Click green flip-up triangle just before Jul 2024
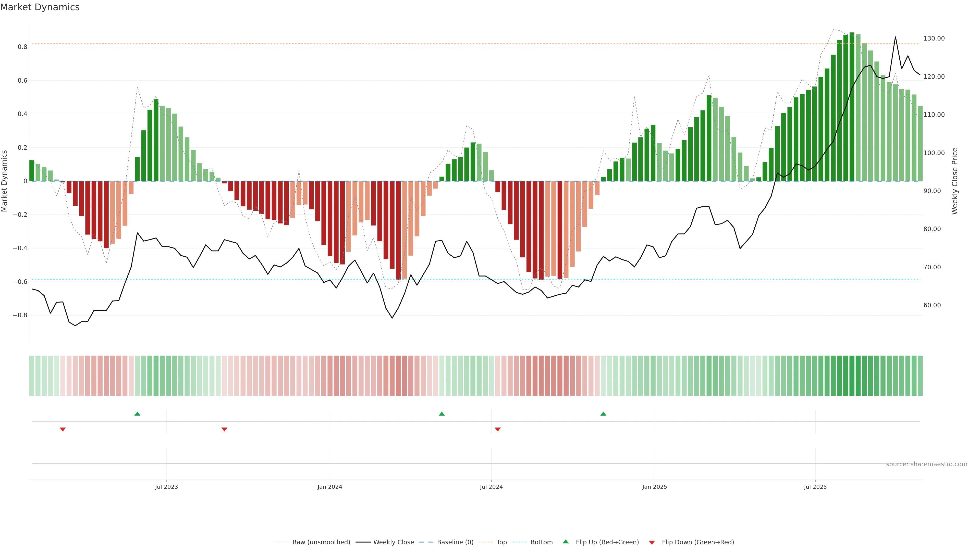980x551 pixels. (442, 414)
